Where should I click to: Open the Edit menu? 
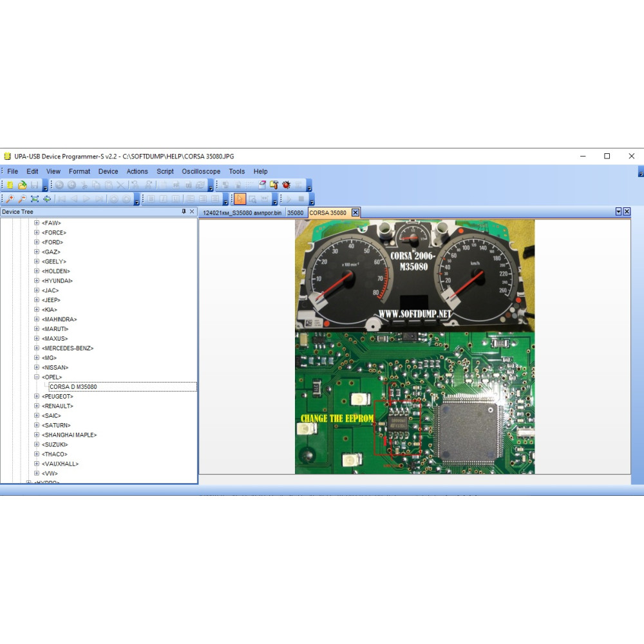coord(32,171)
